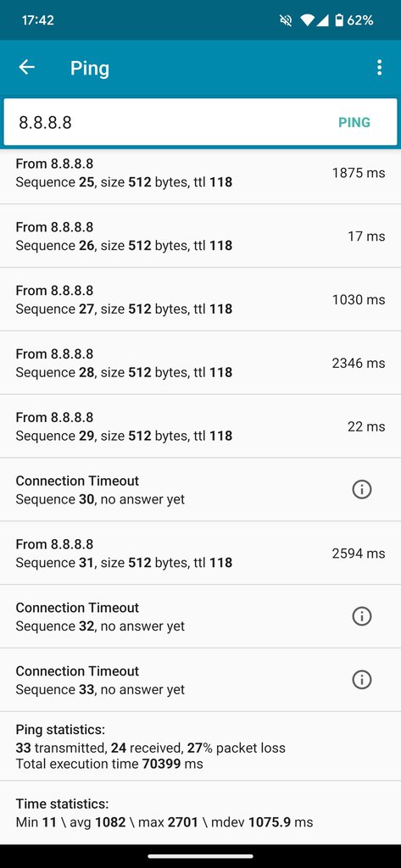Tap info icon for Sequence 33 timeout
The height and width of the screenshot is (868, 401).
[362, 679]
